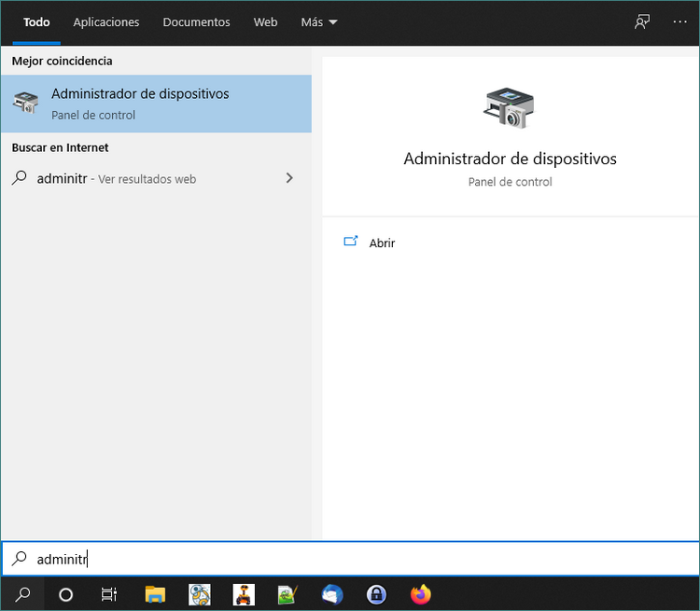Expand the Más dropdown menu

(319, 21)
